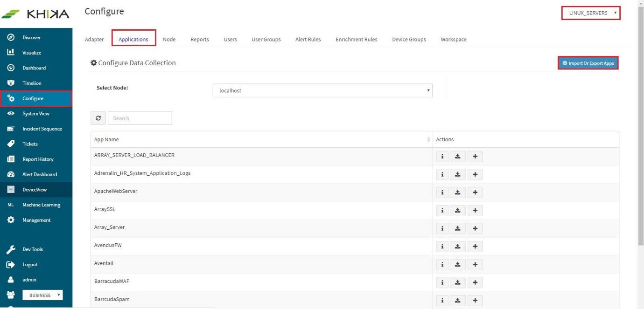Show info for ArraySSL
The height and width of the screenshot is (309, 644).
[x=442, y=211]
